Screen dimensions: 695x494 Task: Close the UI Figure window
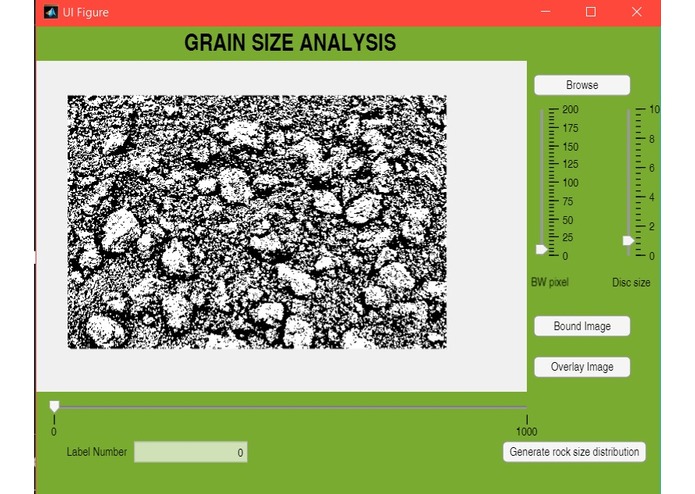636,12
